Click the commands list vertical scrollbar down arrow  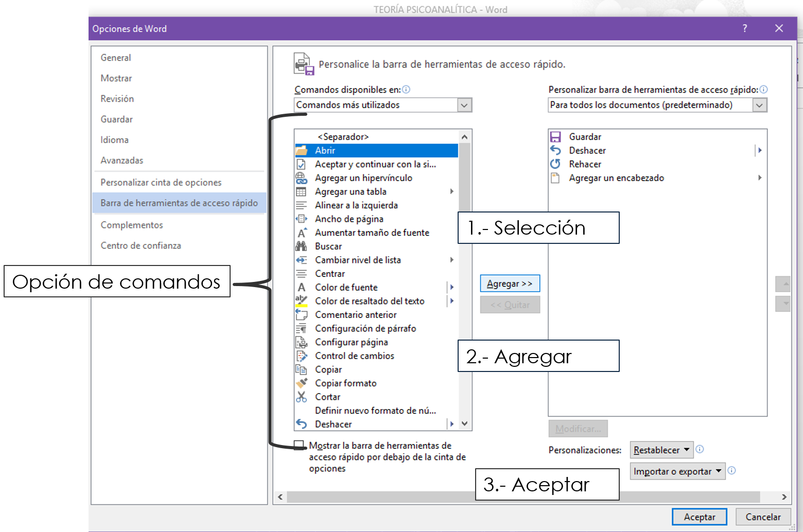coord(464,423)
